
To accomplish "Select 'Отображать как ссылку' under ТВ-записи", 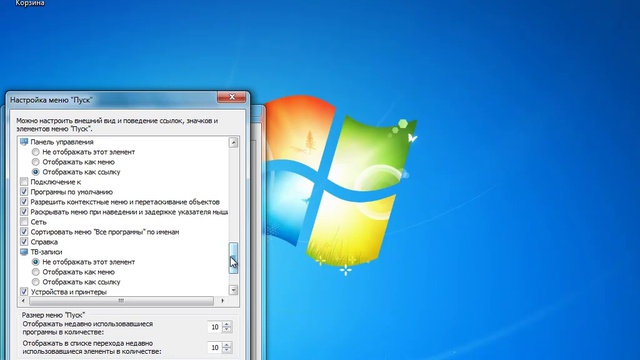I will point(36,282).
